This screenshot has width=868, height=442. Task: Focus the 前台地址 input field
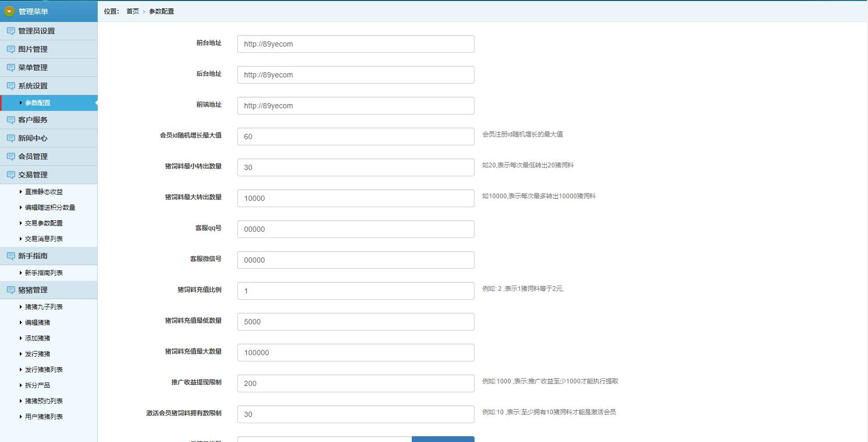point(356,44)
